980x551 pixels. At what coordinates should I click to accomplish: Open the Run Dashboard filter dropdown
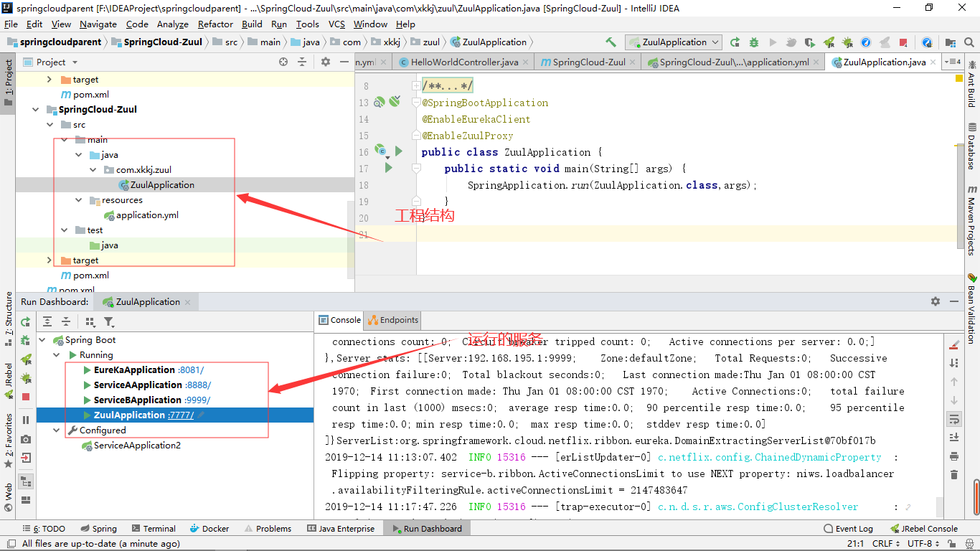pyautogui.click(x=109, y=322)
